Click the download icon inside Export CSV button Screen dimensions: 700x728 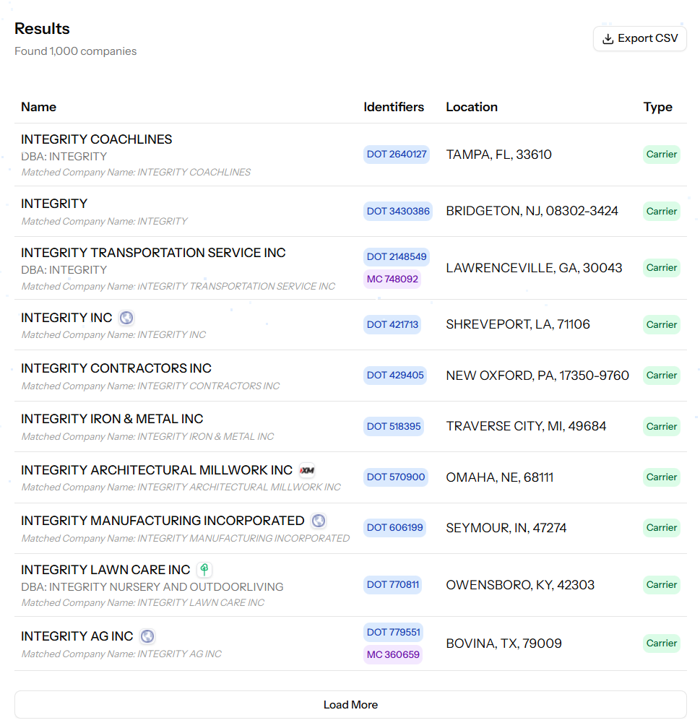click(x=606, y=38)
